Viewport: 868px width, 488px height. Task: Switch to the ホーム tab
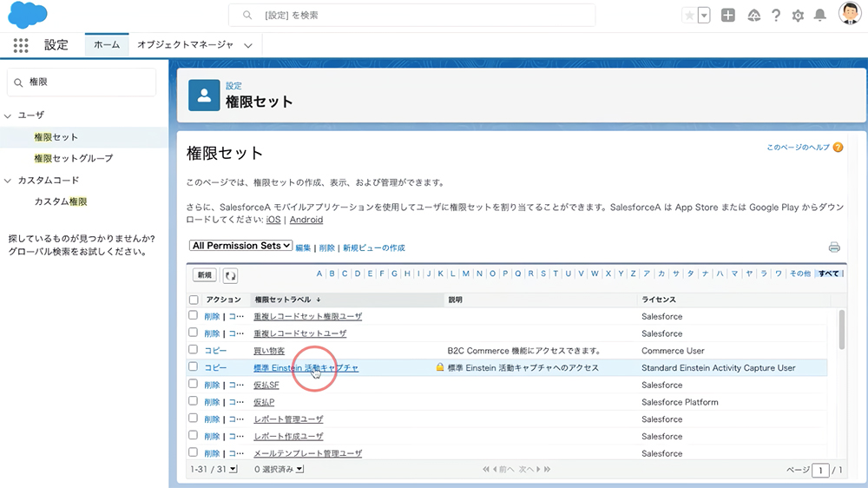(107, 45)
